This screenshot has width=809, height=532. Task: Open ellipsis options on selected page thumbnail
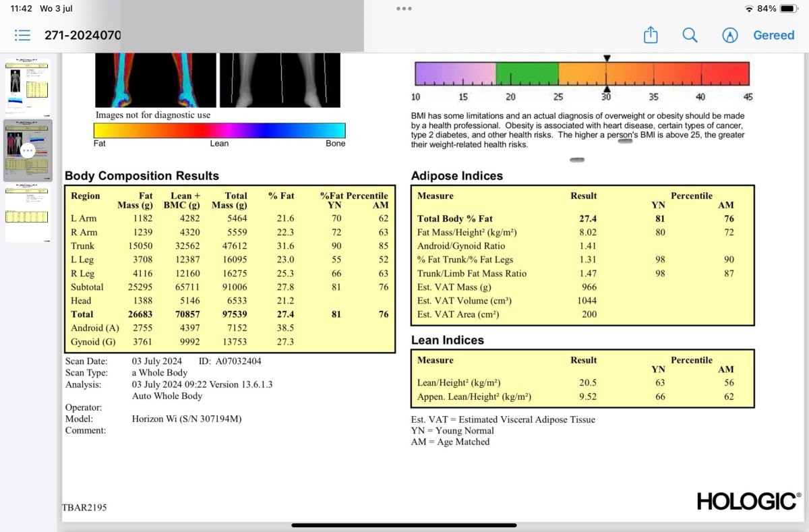[28, 150]
